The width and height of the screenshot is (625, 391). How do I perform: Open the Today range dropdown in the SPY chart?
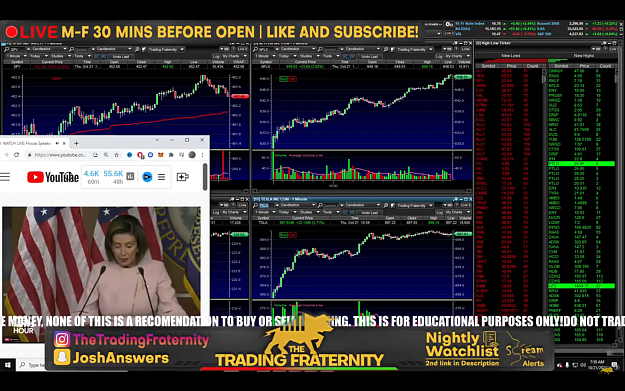coord(39,56)
